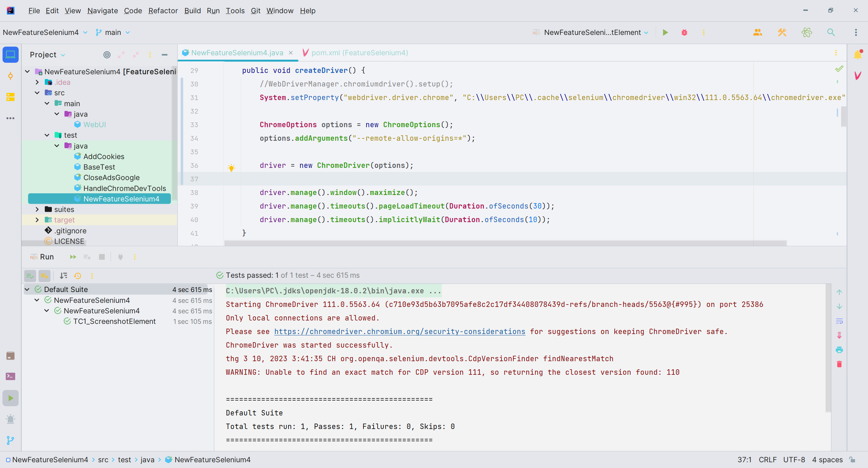Viewport: 868px width, 468px height.
Task: Expand all in Project panel
Action: 121,55
